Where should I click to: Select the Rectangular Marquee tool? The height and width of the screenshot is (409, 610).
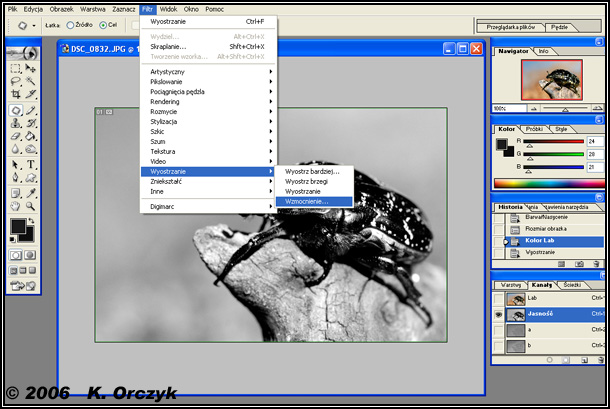pos(16,69)
